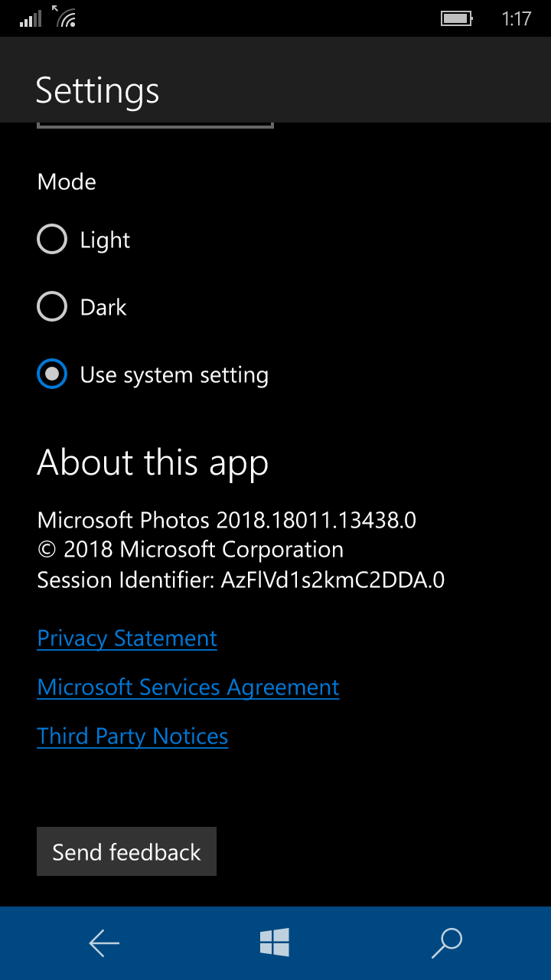Open the Microsoft Services Agreement link
Image resolution: width=551 pixels, height=980 pixels.
click(188, 688)
